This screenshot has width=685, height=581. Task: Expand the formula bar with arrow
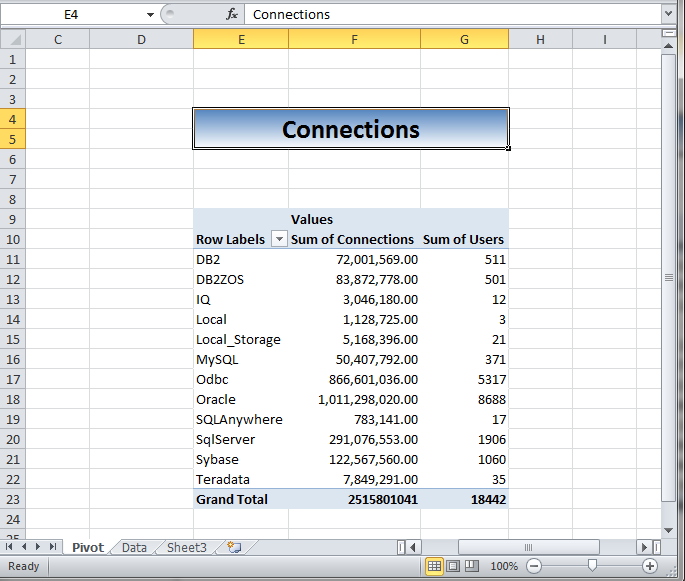[668, 14]
